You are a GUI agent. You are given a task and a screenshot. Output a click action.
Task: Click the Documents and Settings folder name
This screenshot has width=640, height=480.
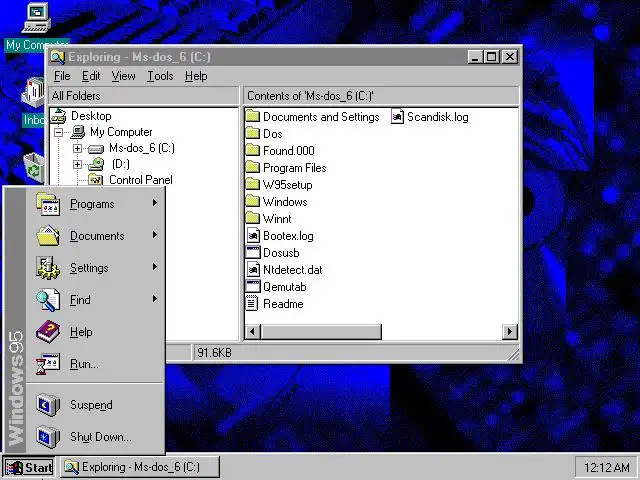(321, 117)
